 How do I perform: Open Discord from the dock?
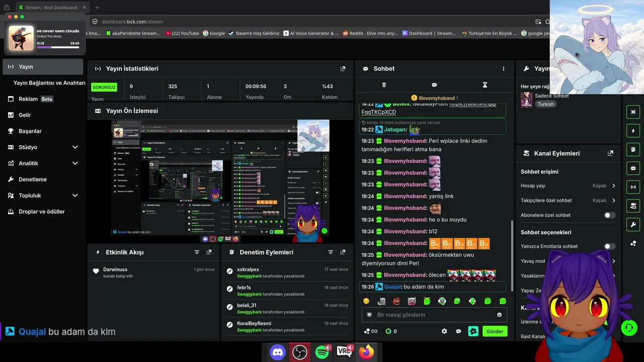pos(278,352)
